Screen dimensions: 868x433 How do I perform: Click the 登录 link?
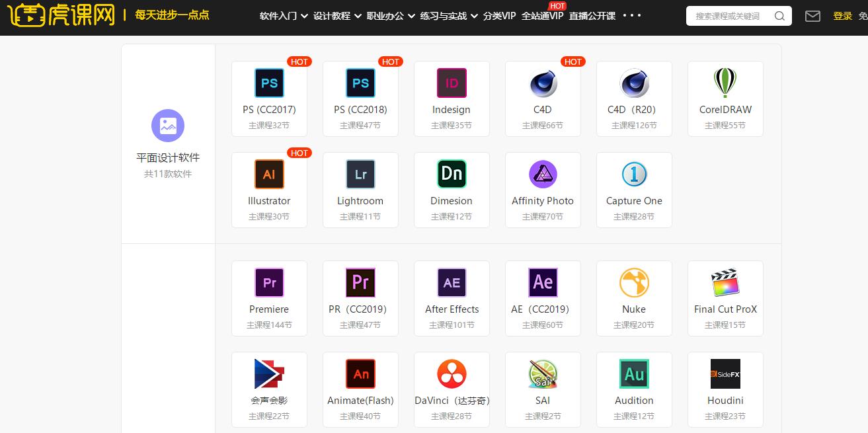842,16
